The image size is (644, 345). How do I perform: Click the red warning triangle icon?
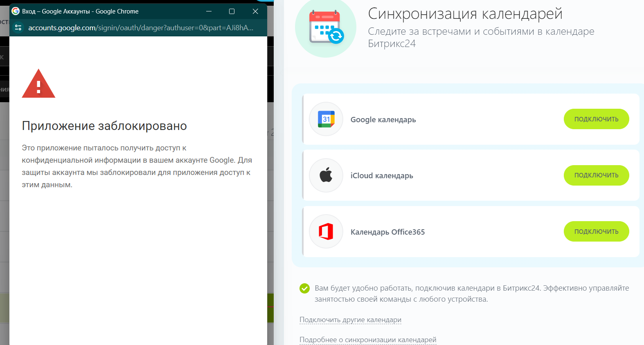(x=38, y=83)
